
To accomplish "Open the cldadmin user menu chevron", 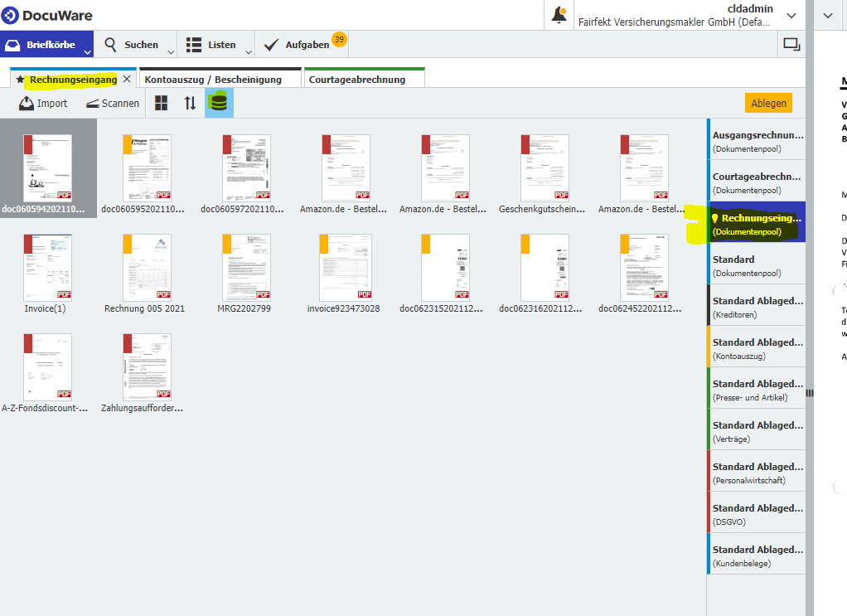I will (x=791, y=15).
